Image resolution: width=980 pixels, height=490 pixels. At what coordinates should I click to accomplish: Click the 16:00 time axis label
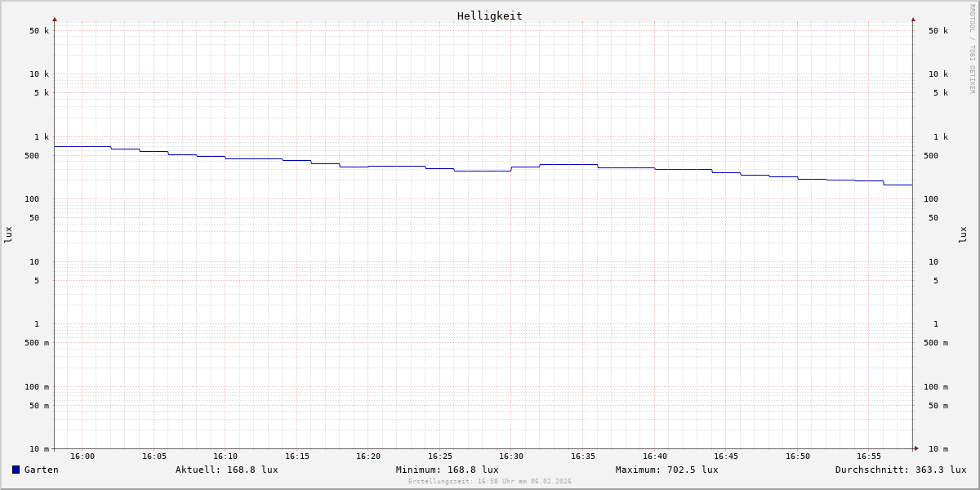click(x=82, y=457)
